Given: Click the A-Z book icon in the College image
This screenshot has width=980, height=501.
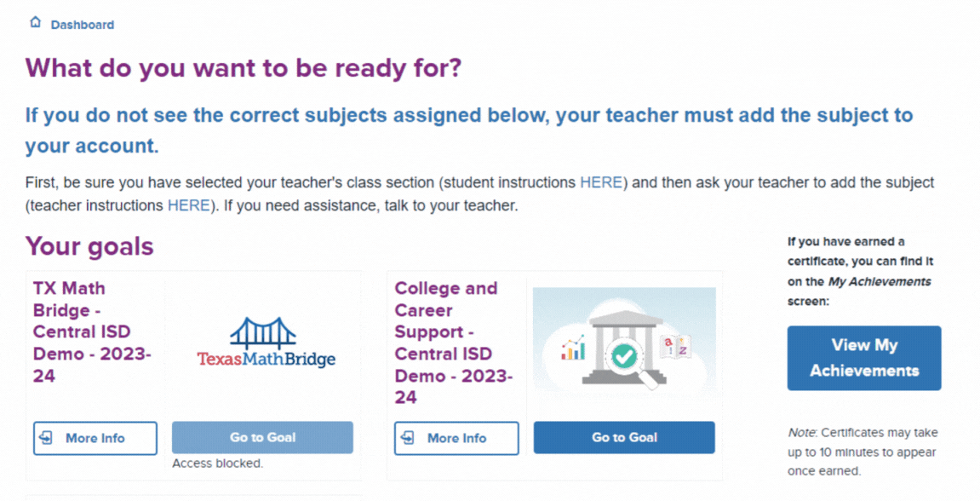Looking at the screenshot, I should pos(677,345).
